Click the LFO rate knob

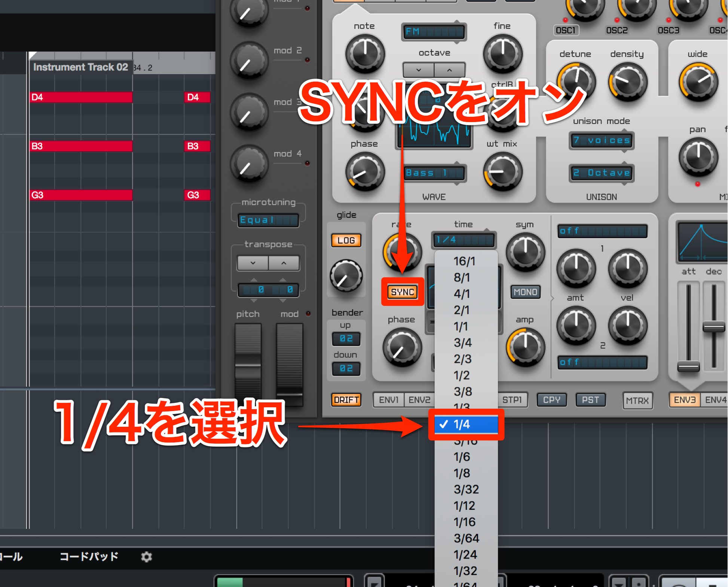pos(402,252)
